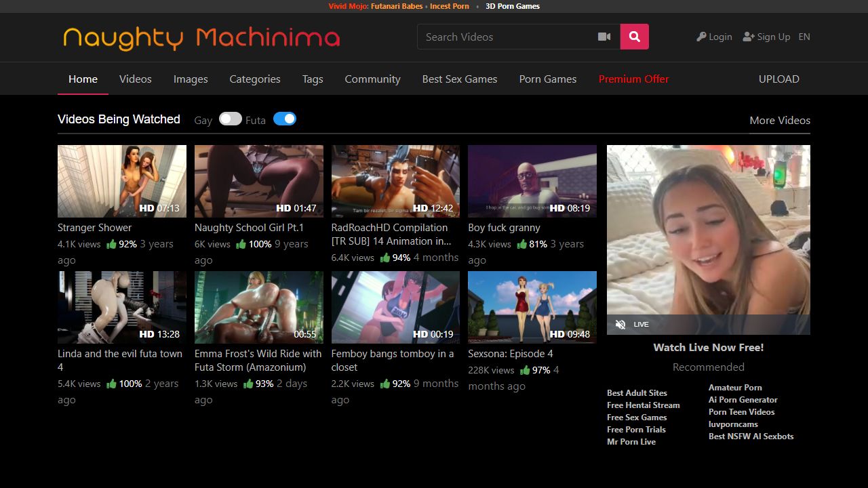
Task: Click the red magnifier search button
Action: coord(635,37)
